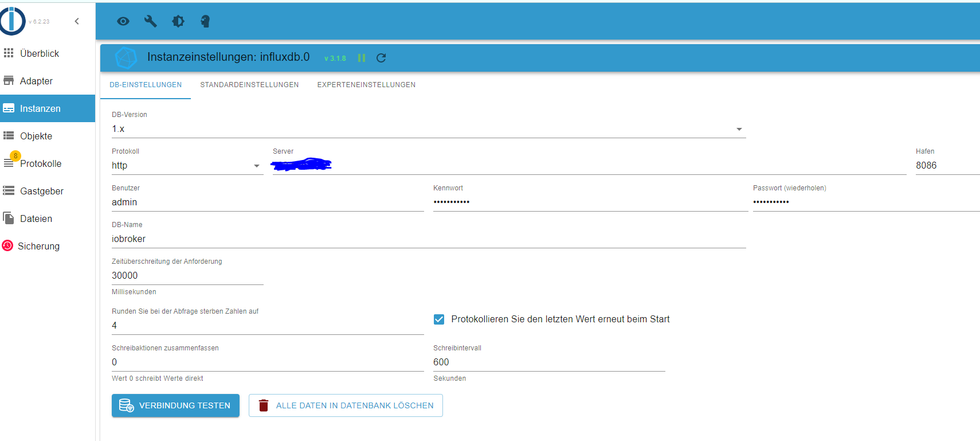
Task: Click the rounding digits field
Action: 268,326
